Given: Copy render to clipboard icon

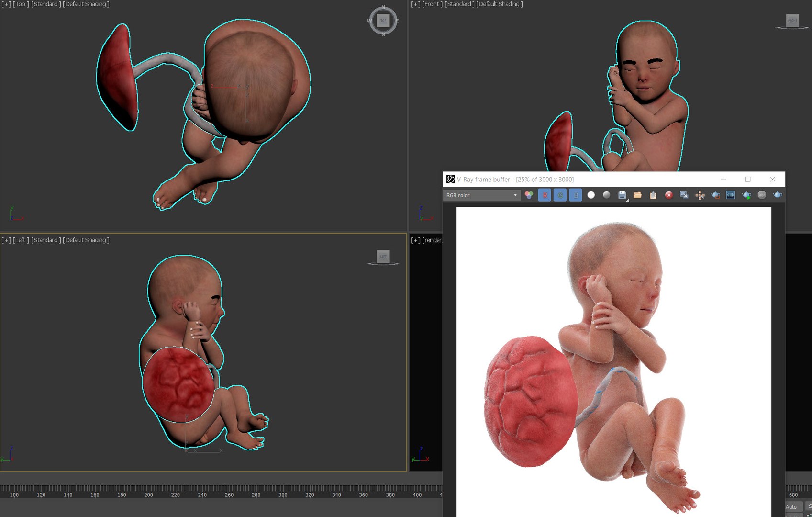Looking at the screenshot, I should pyautogui.click(x=653, y=195).
